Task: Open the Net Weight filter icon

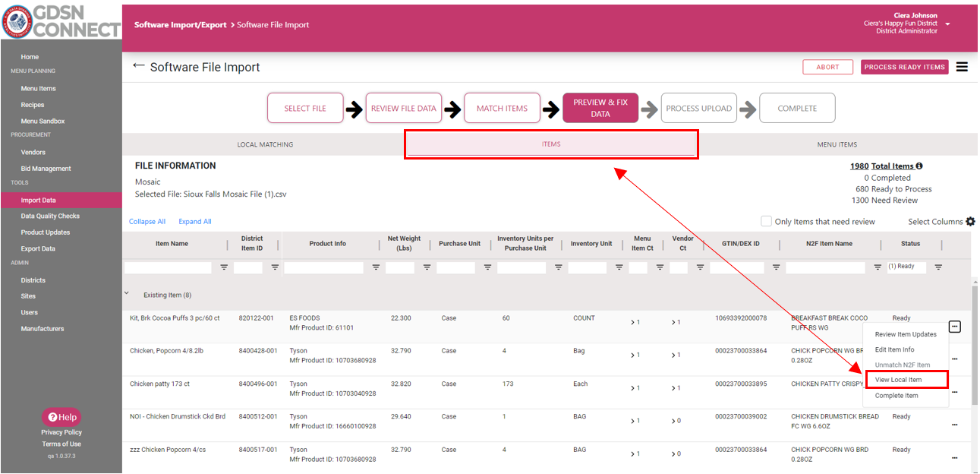Action: click(427, 267)
